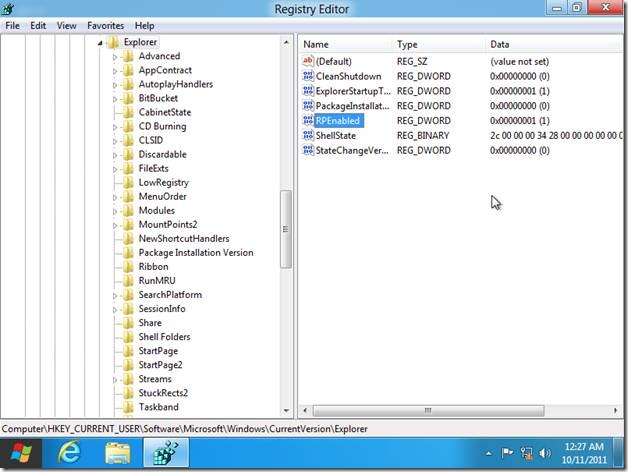This screenshot has width=628, height=472.
Task: Click the (Default) string value icon
Action: [x=308, y=61]
